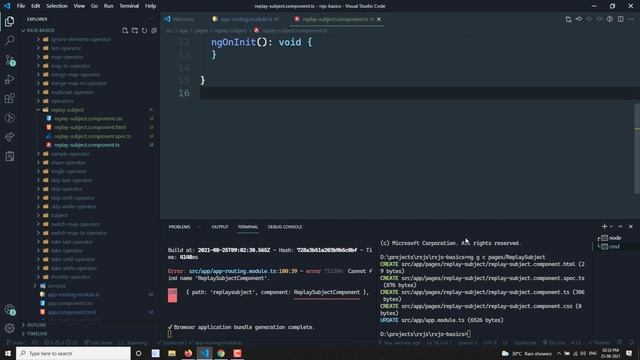Open the Terminal menu
This screenshot has width=640, height=360.
129,6
